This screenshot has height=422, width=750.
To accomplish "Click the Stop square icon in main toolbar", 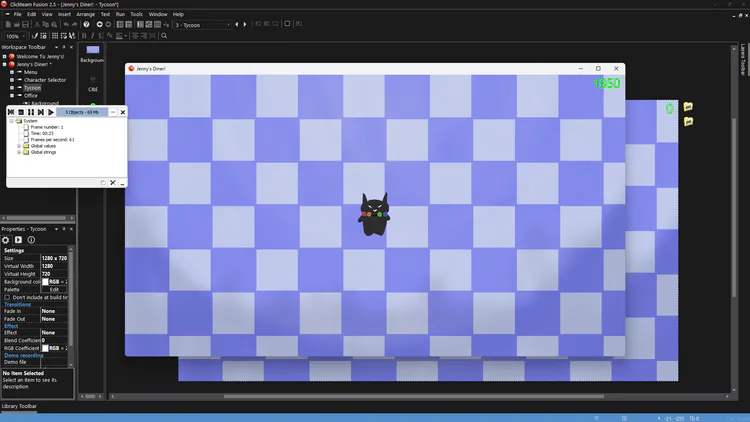I will coord(287,24).
